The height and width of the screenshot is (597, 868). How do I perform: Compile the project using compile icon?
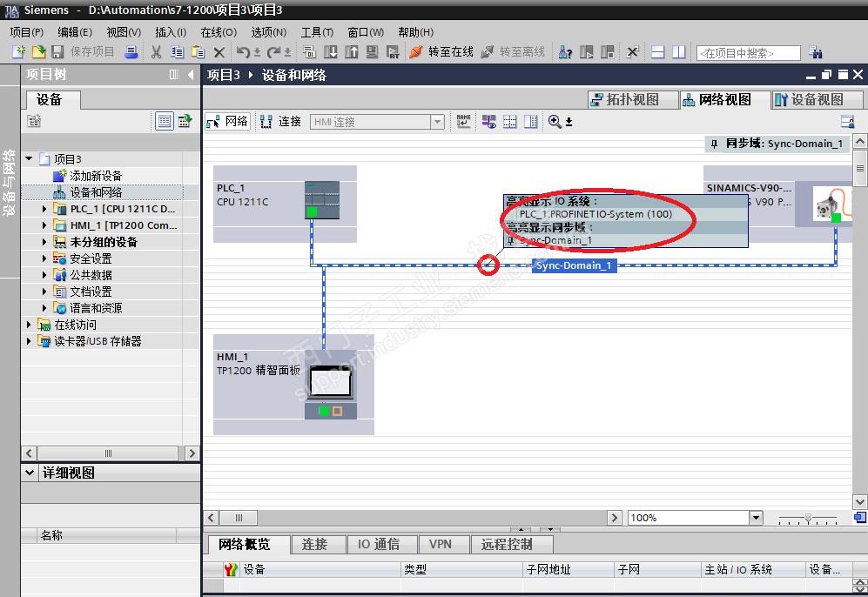tap(309, 52)
